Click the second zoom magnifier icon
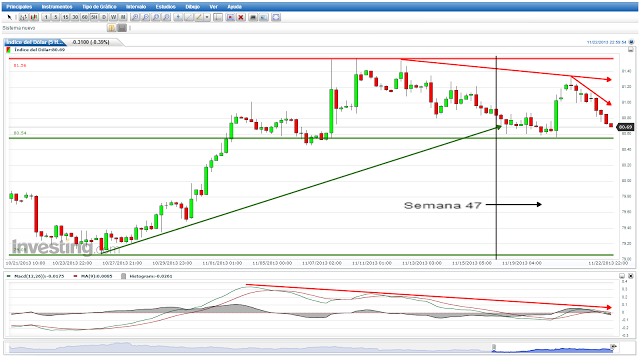 [145, 17]
